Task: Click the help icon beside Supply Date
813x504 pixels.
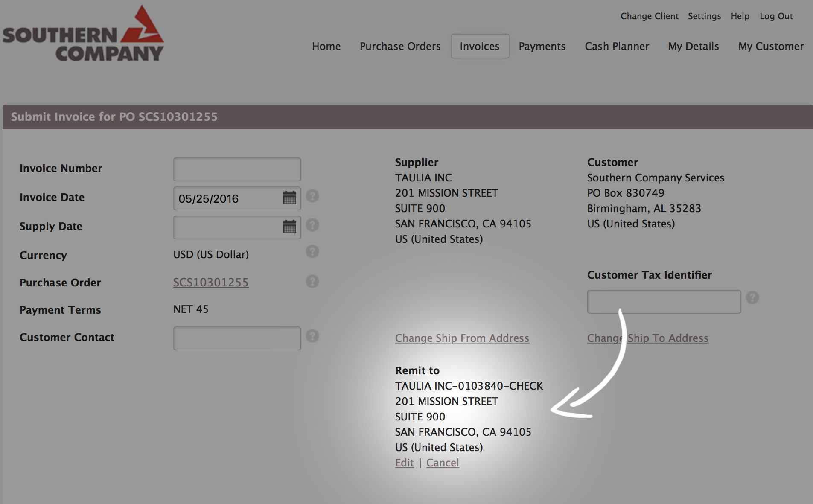Action: click(312, 225)
